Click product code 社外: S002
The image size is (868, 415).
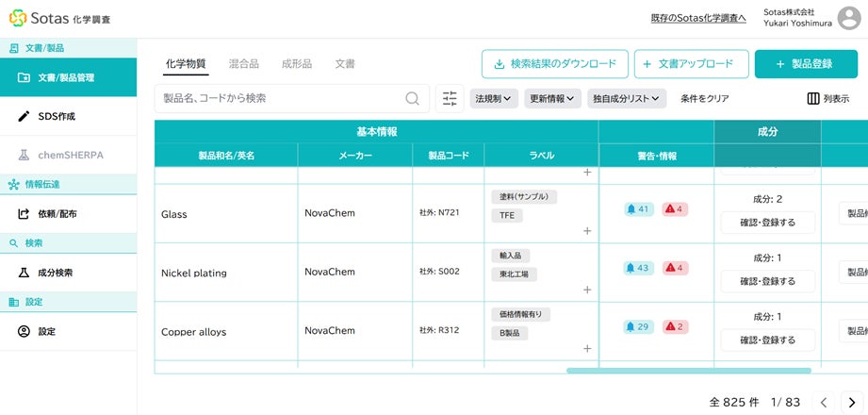click(439, 272)
